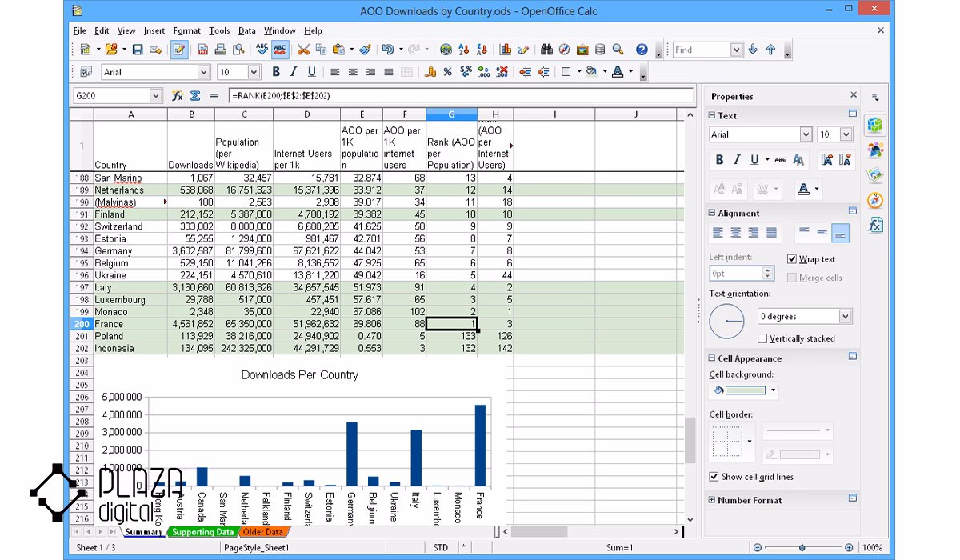Open the Insert Chart tool

coord(506,50)
